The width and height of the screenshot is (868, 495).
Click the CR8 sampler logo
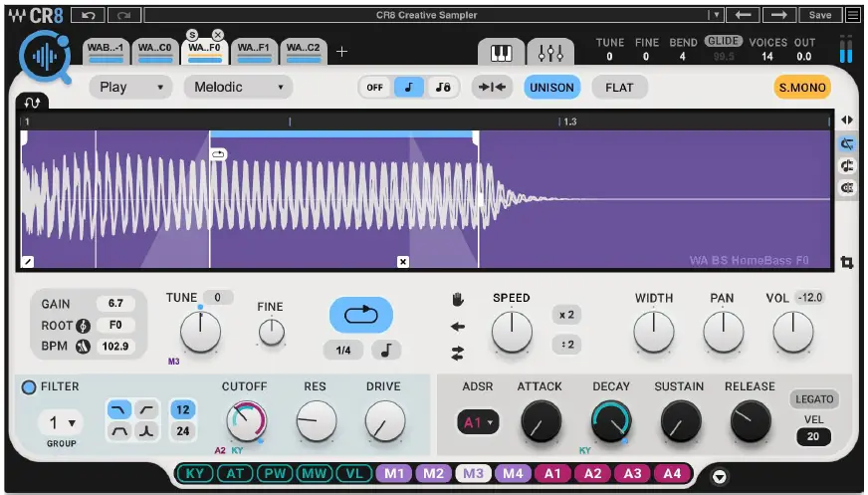(46, 57)
